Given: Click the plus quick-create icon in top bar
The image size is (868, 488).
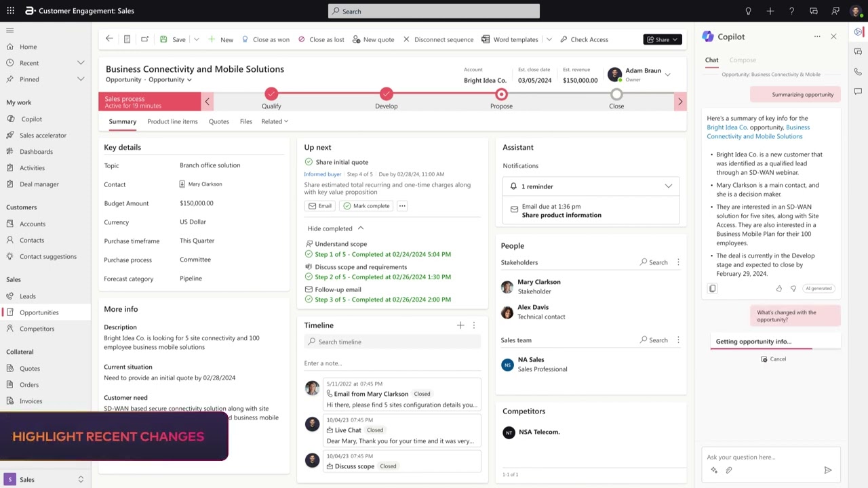Looking at the screenshot, I should pyautogui.click(x=770, y=11).
